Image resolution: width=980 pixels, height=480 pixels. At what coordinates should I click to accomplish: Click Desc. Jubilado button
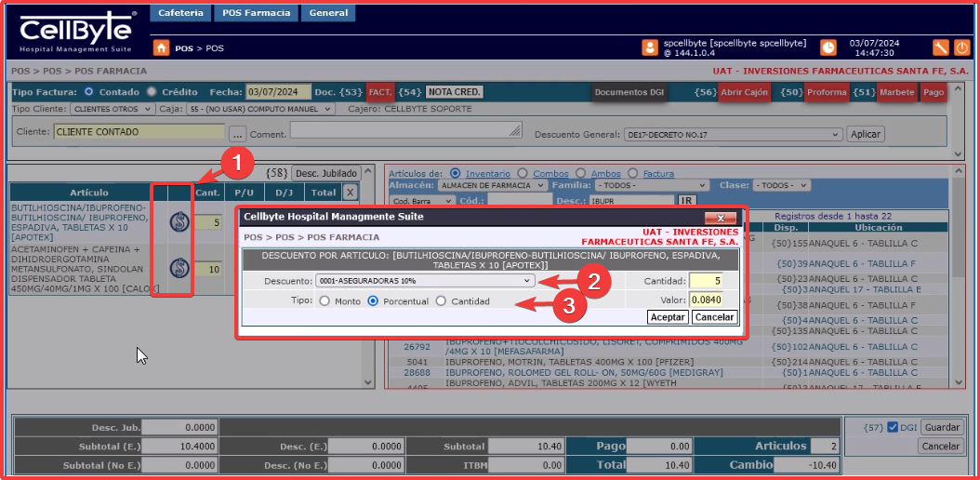point(326,173)
